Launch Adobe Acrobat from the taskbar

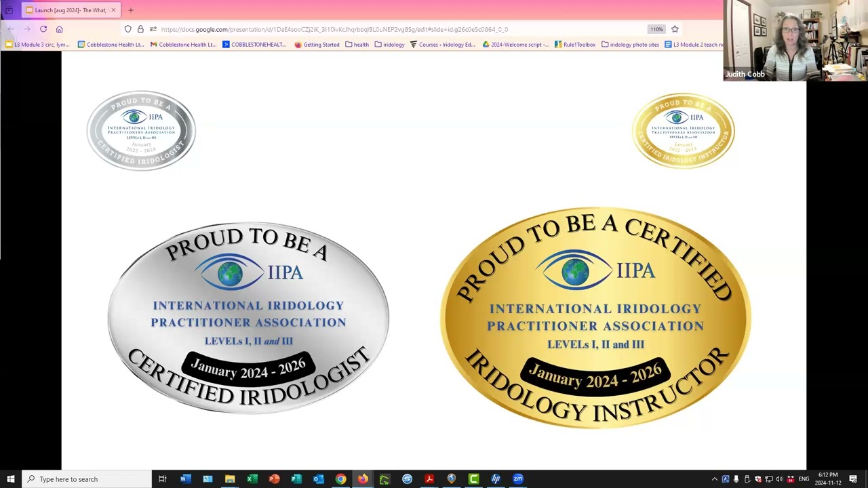[429, 479]
